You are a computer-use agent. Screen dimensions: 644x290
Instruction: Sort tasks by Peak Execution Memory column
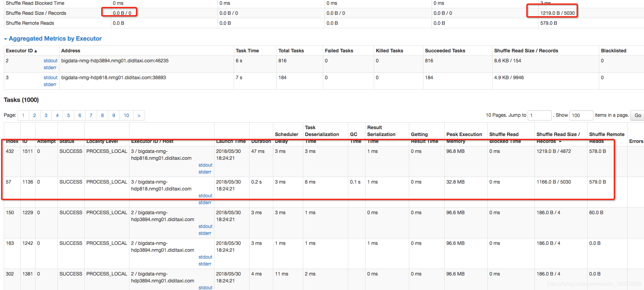coord(464,138)
